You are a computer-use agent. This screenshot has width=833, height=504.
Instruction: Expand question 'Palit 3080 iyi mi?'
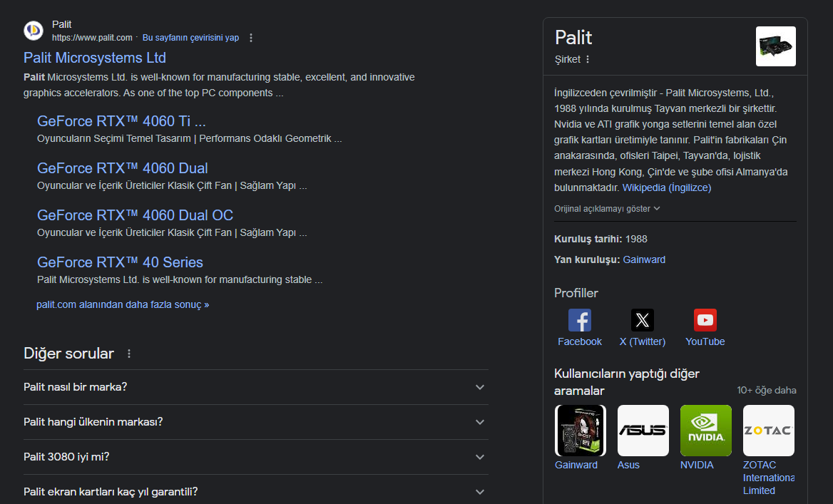[x=256, y=457]
